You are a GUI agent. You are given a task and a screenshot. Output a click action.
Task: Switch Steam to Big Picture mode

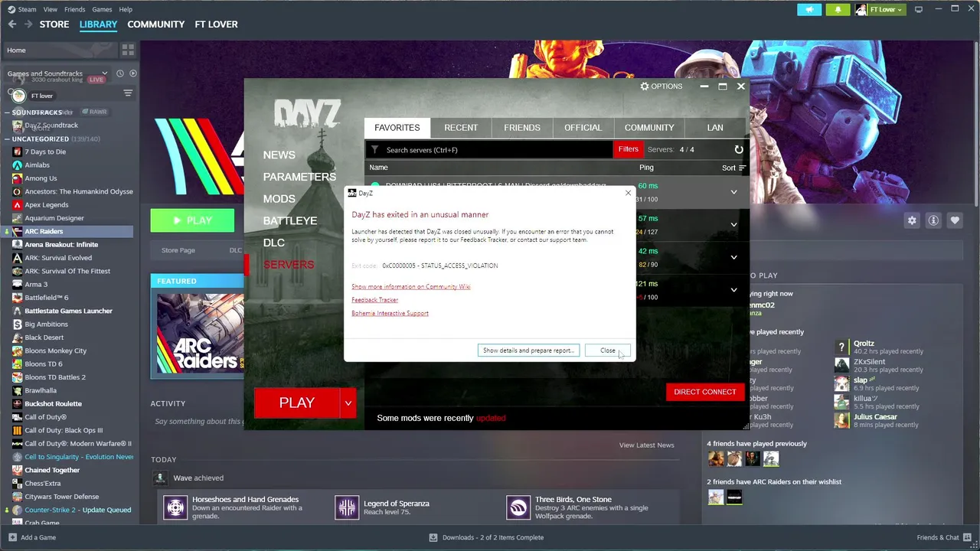919,9
